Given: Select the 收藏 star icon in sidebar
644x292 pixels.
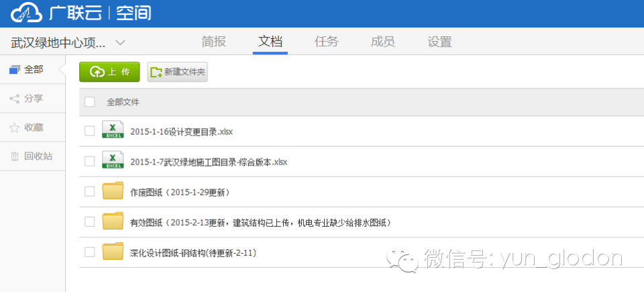Looking at the screenshot, I should [x=14, y=128].
